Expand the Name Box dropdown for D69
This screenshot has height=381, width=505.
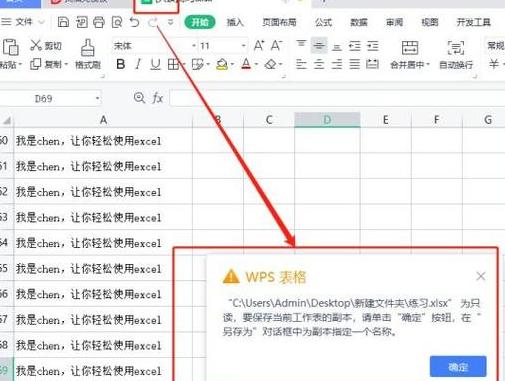[x=97, y=98]
